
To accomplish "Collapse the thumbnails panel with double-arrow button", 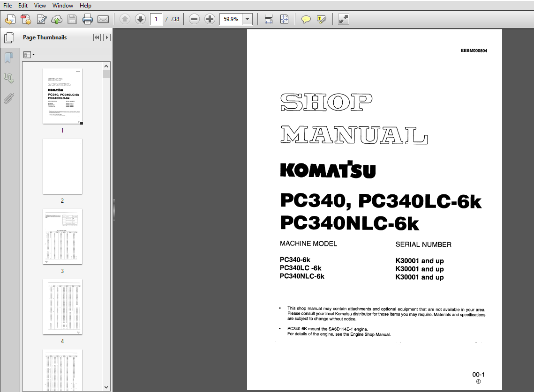I will click(x=97, y=37).
